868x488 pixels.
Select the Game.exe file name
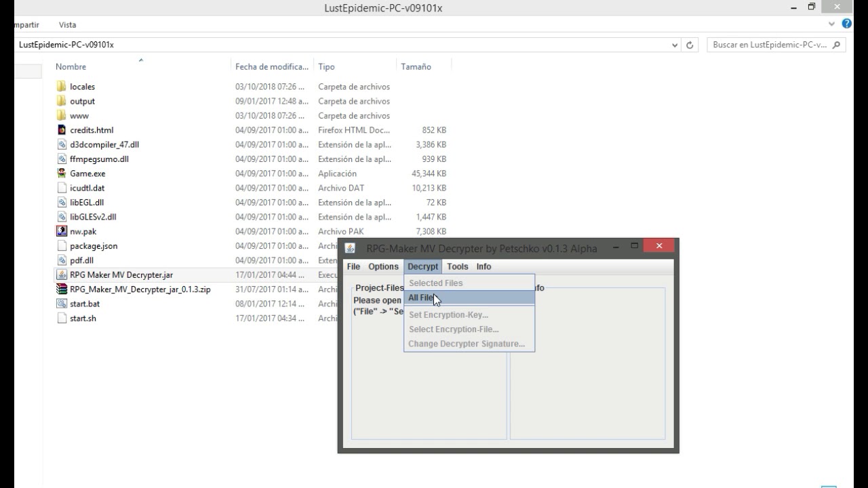87,174
